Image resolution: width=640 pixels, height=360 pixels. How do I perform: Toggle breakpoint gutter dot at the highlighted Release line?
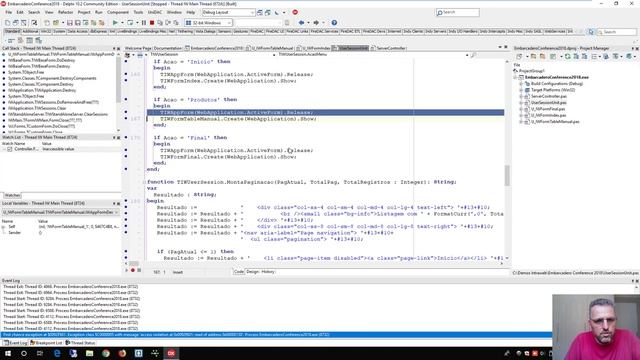(126, 112)
